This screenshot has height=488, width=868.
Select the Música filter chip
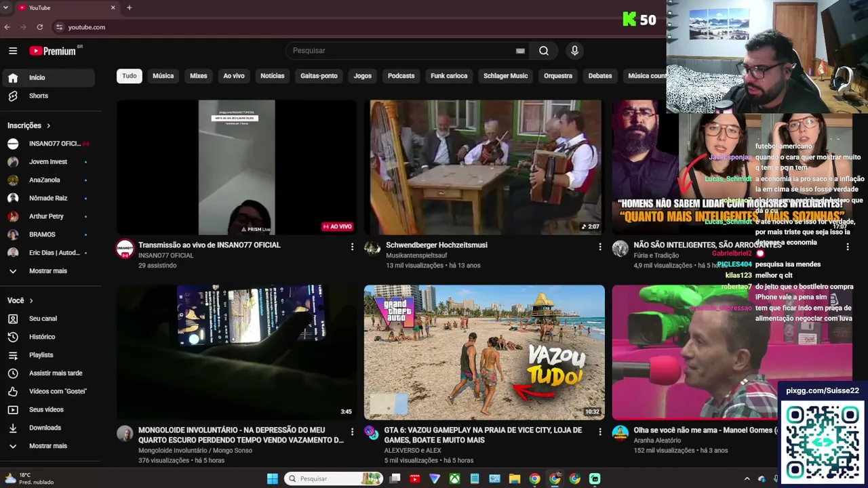(163, 76)
